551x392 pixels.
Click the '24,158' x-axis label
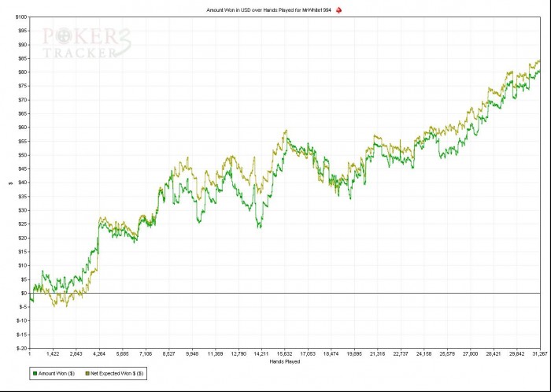(x=423, y=353)
